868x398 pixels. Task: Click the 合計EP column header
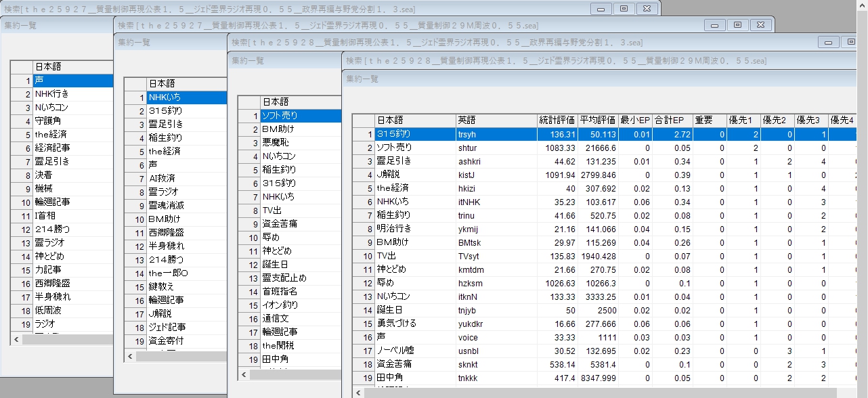pos(672,120)
